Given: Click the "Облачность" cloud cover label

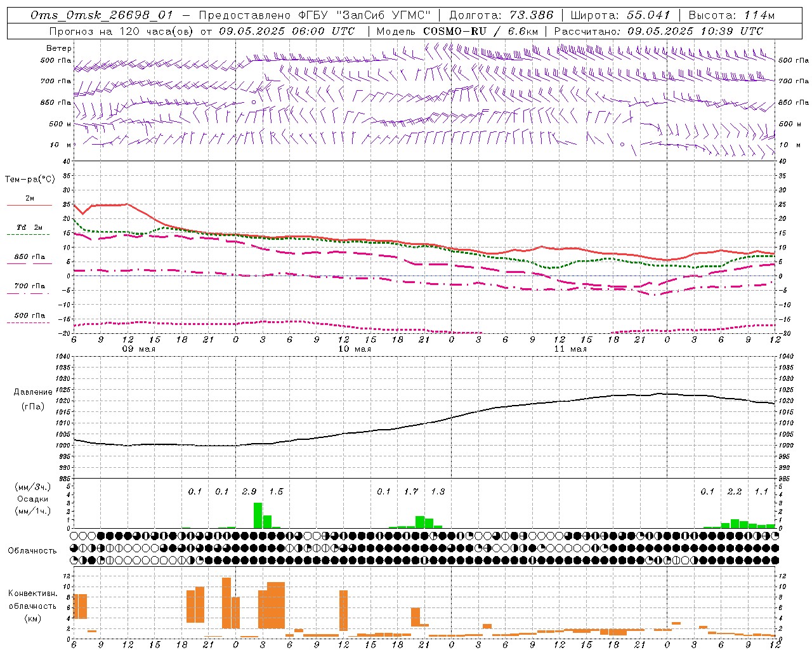Looking at the screenshot, I should tap(32, 551).
